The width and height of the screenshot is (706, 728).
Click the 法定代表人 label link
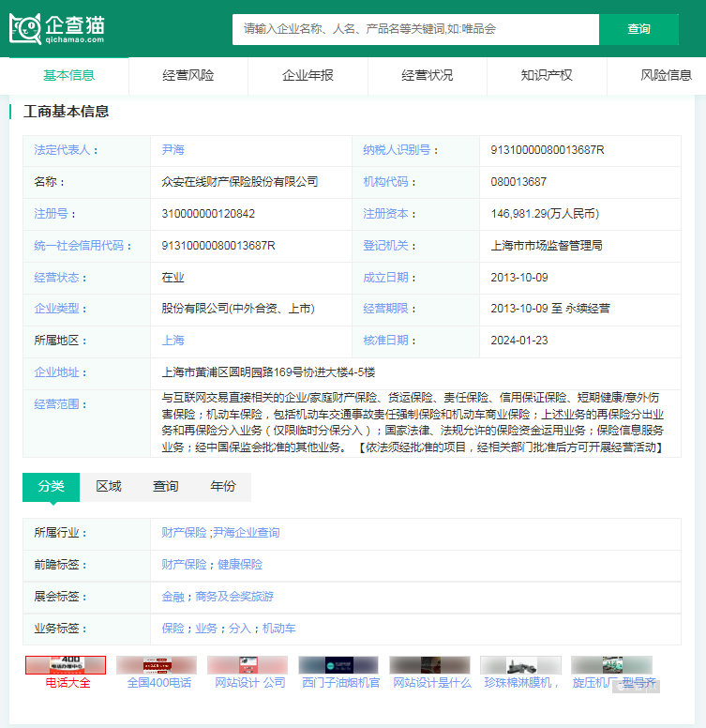pos(62,150)
